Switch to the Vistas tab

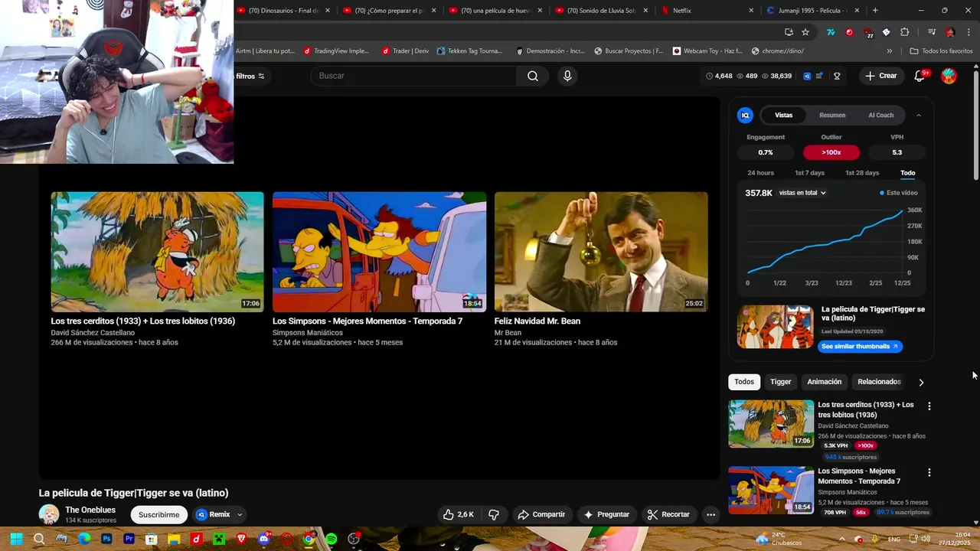coord(783,115)
